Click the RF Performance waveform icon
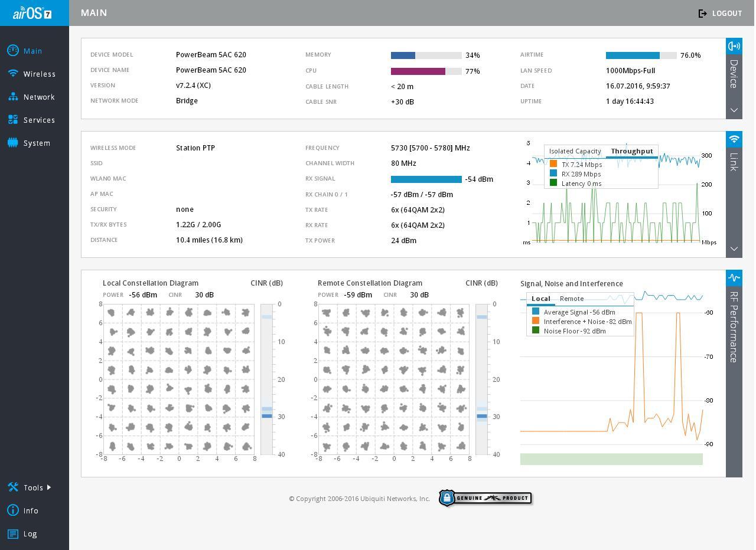The height and width of the screenshot is (550, 756). (734, 278)
